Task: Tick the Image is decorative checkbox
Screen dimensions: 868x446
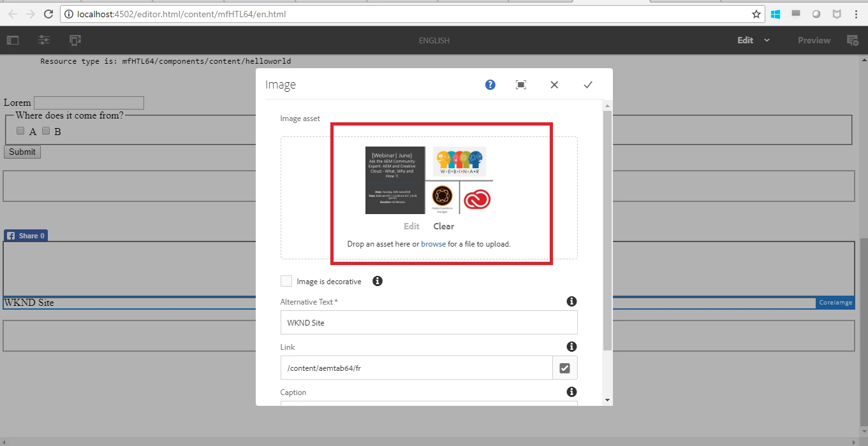Action: tap(286, 281)
